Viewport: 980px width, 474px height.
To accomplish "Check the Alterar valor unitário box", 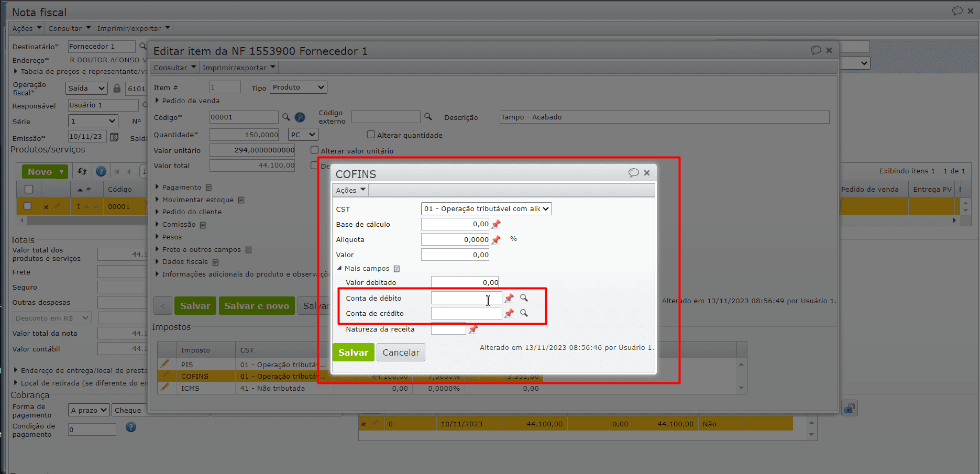I will [x=314, y=150].
